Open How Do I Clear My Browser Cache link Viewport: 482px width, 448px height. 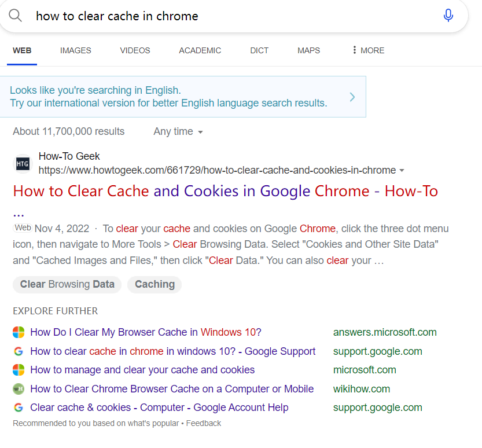pos(146,332)
